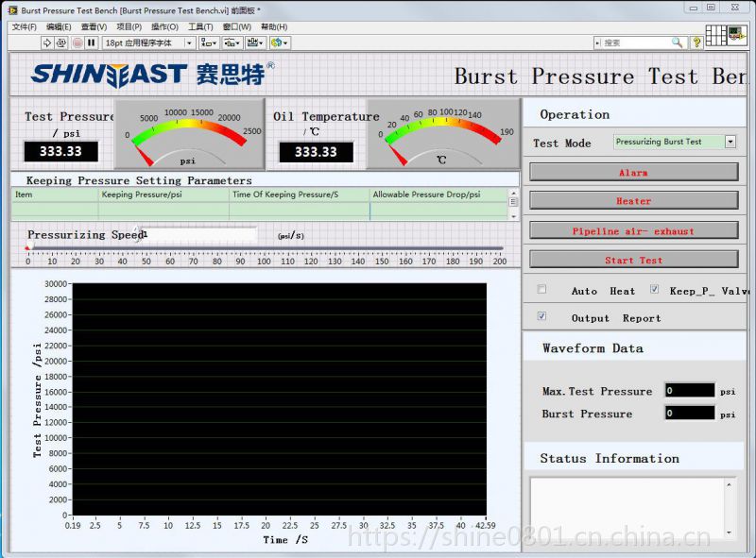Click the Pressurizing Speed slider track at 100
The image size is (756, 558).
point(264,248)
